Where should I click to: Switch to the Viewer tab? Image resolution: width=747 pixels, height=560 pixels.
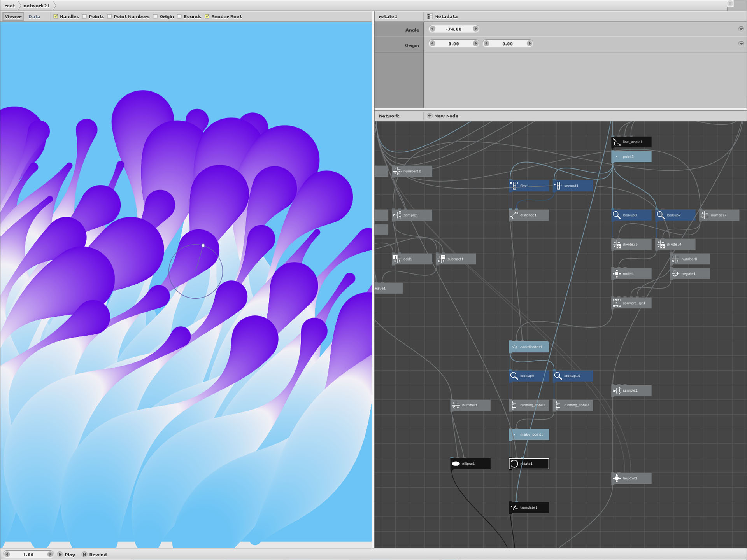click(13, 16)
